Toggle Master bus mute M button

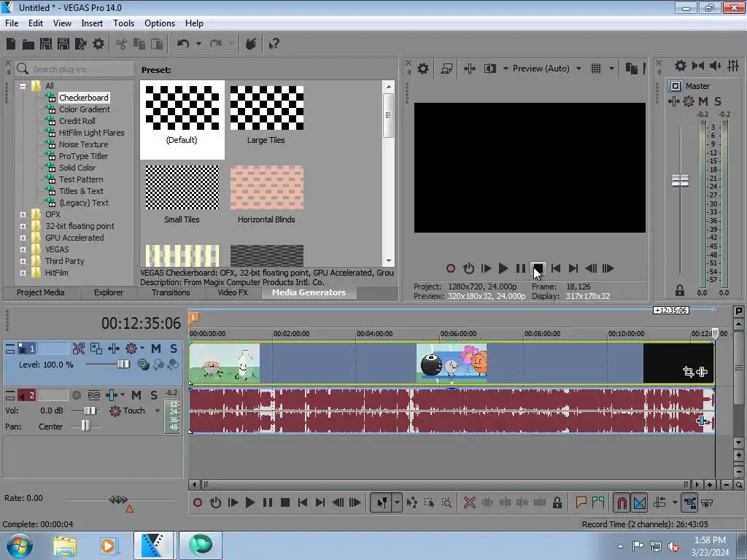pyautogui.click(x=703, y=101)
